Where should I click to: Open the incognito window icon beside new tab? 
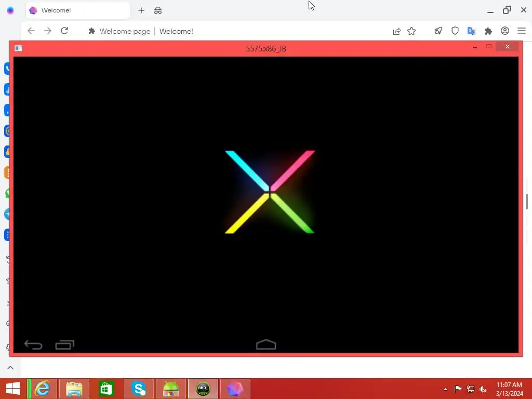[158, 10]
